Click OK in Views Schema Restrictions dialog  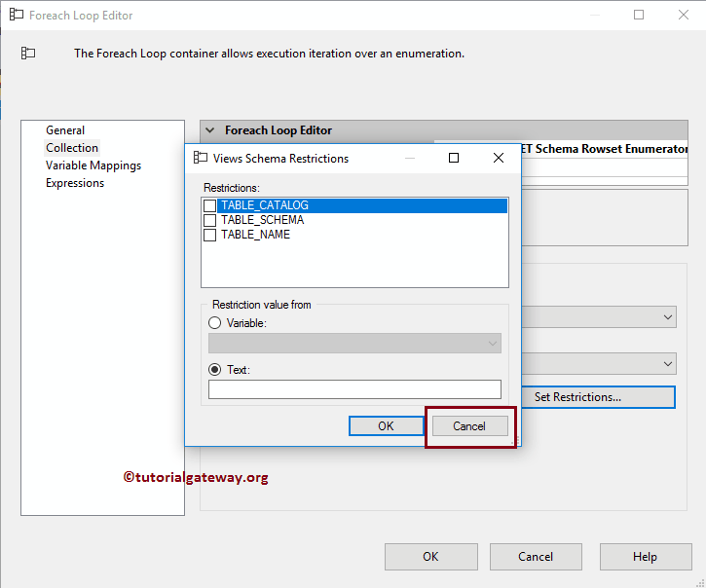coord(386,426)
